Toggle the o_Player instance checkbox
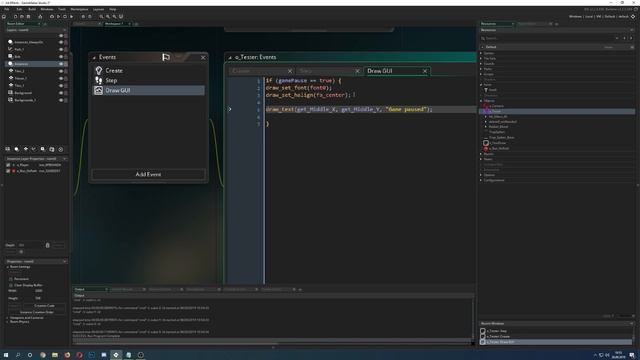640x360 pixels. [8, 165]
